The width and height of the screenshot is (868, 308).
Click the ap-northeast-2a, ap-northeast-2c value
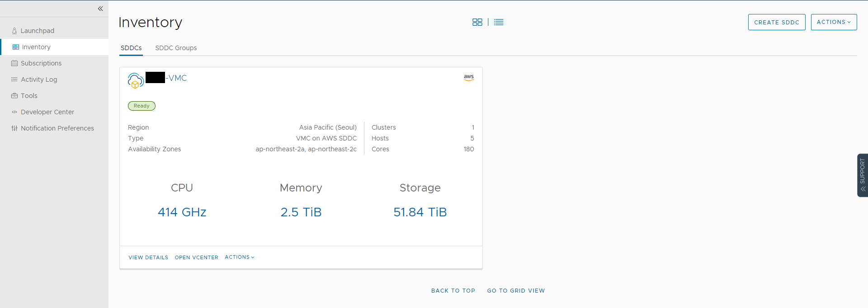click(306, 149)
